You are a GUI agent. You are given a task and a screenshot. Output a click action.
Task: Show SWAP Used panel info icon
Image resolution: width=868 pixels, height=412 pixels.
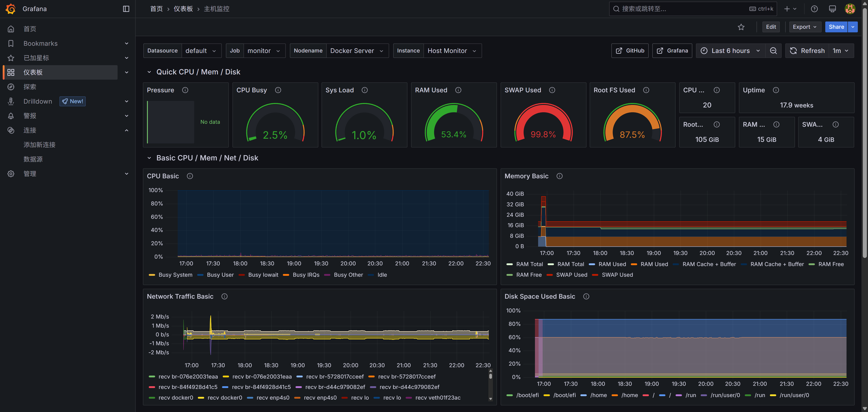click(552, 90)
